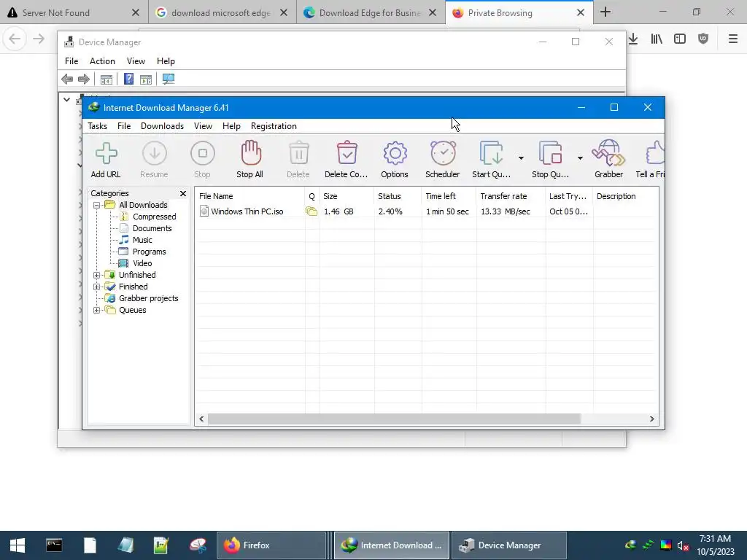Switch to the Server Not Found tab
The width and height of the screenshot is (747, 560).
(74, 13)
